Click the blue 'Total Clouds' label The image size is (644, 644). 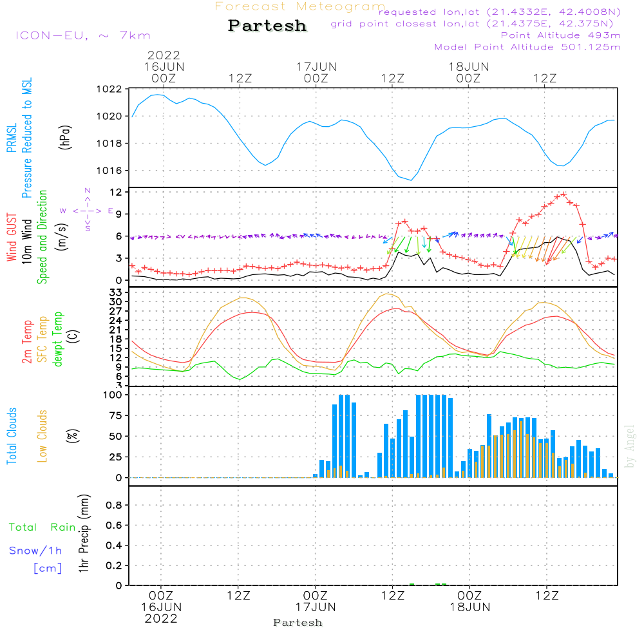click(x=12, y=436)
